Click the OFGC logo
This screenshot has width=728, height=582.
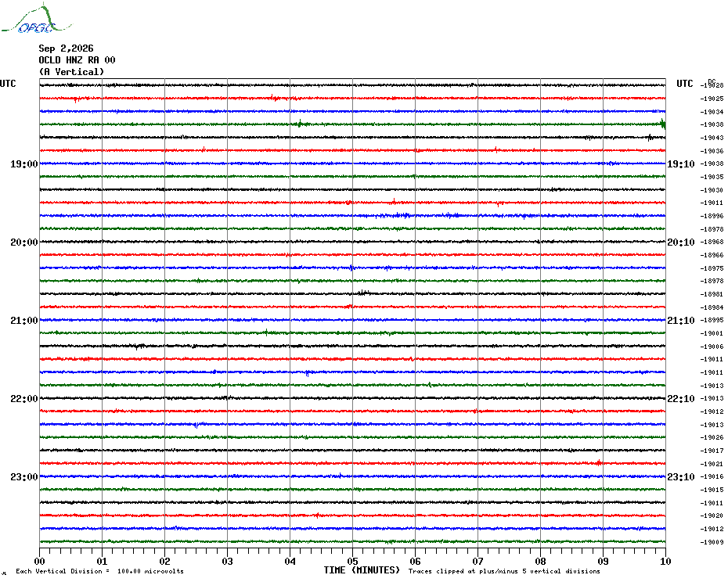[x=37, y=19]
